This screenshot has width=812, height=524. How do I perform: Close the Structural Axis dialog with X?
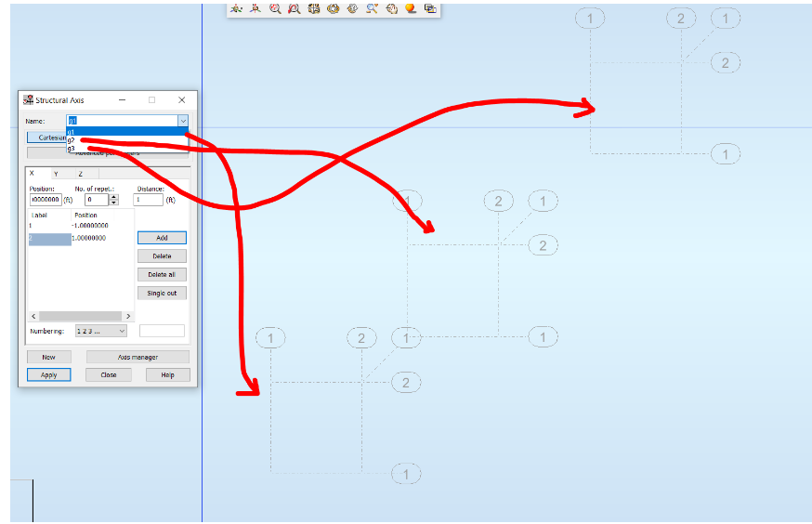click(182, 100)
